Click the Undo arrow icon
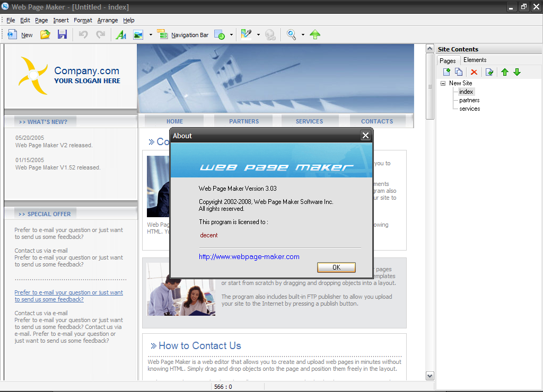Screen dimensions: 543x392 click(83, 34)
